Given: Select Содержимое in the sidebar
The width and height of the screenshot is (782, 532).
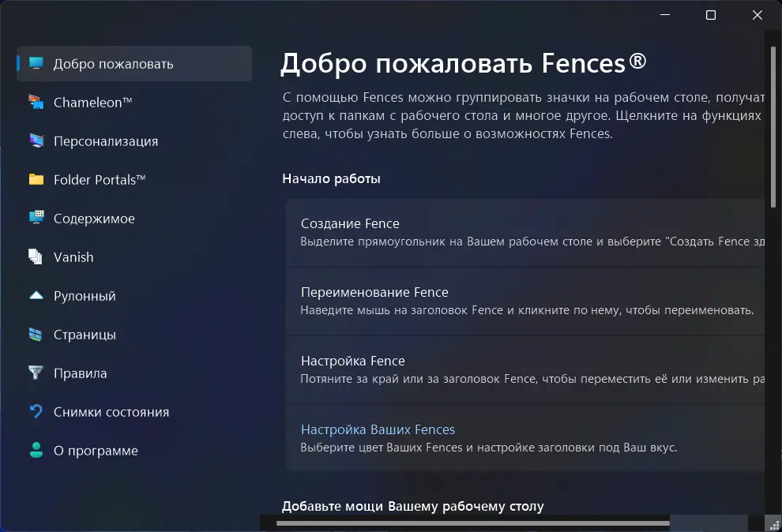Looking at the screenshot, I should tap(134, 218).
